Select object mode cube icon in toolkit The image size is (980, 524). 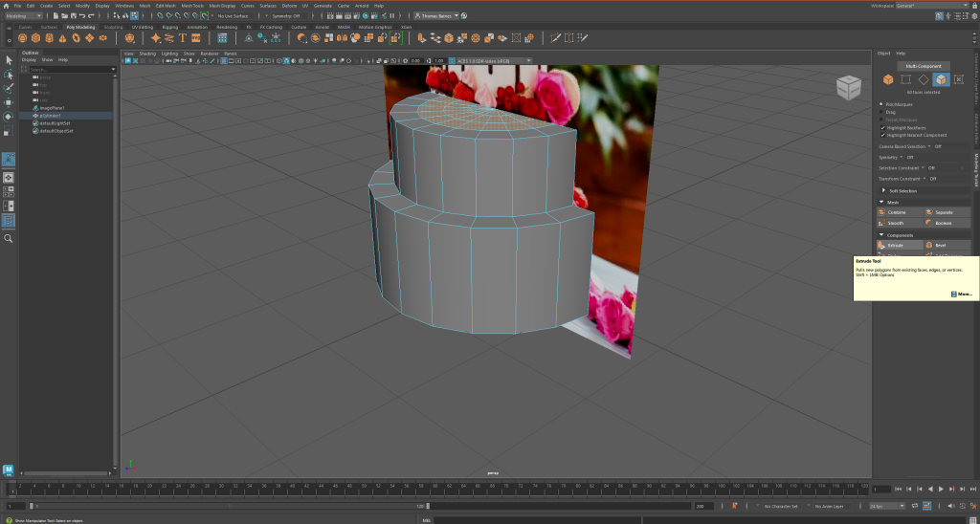[x=888, y=79]
